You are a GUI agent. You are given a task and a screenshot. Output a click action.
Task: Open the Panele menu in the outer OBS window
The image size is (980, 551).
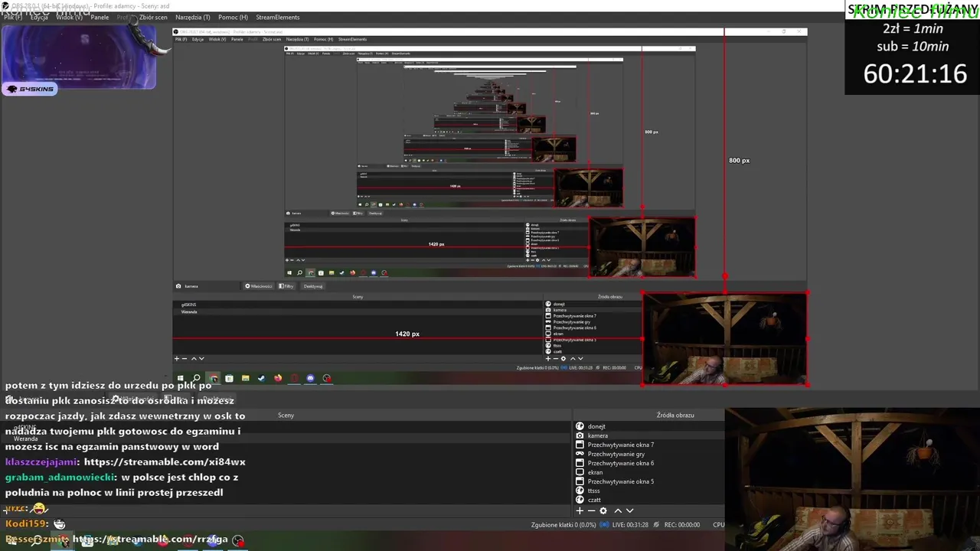pos(100,17)
